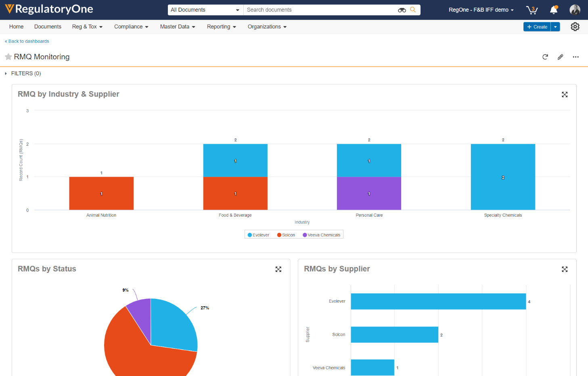Open the Compliance menu

pos(131,27)
